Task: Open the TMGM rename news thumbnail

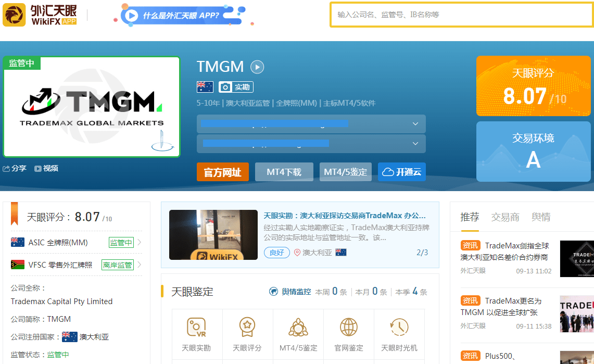Action: pos(577,314)
